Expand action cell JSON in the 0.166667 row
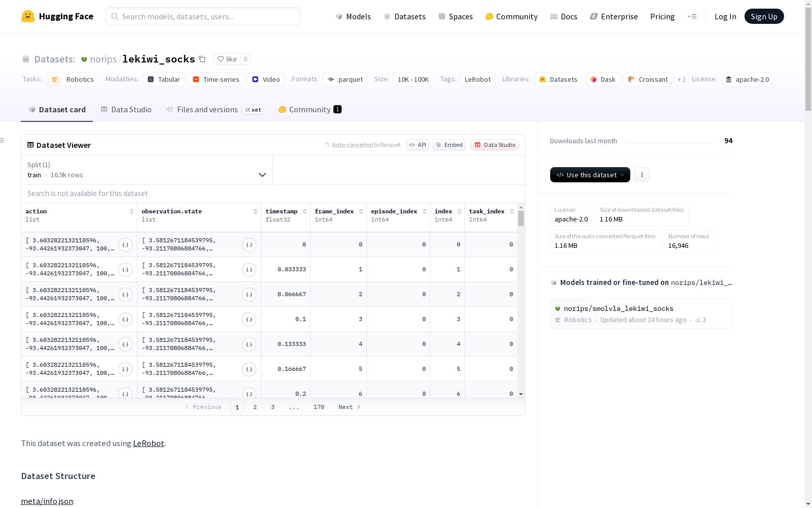 pyautogui.click(x=125, y=369)
